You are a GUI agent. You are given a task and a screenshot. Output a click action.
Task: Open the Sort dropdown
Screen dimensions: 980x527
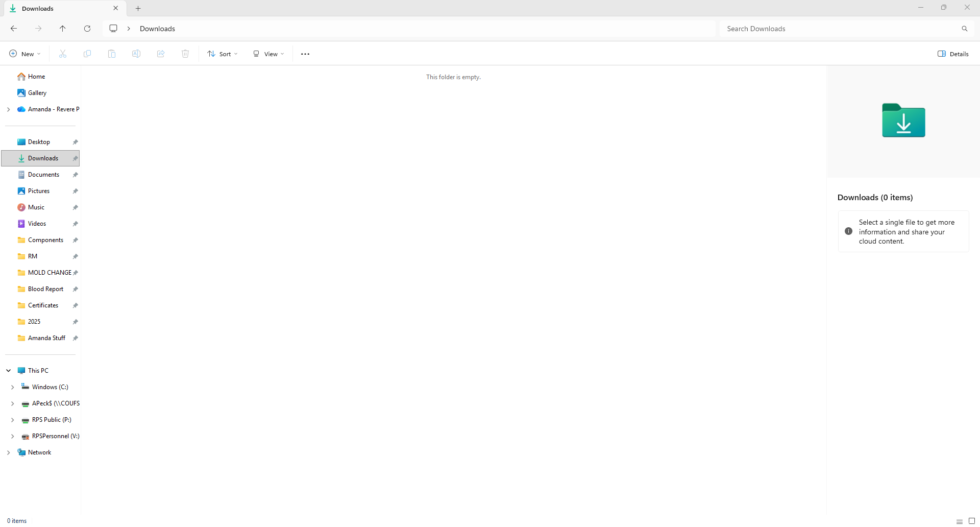223,54
